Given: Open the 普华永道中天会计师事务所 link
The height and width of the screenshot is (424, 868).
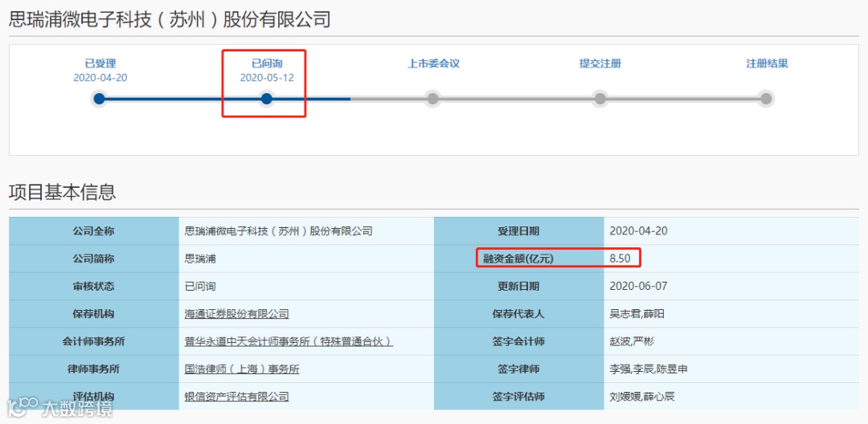Looking at the screenshot, I should click(289, 341).
